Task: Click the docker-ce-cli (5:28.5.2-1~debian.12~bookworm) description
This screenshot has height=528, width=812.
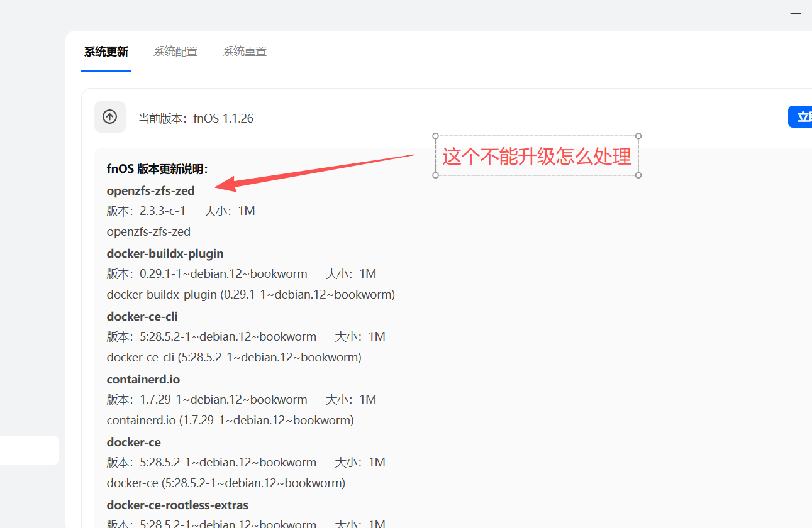Action: coord(234,357)
